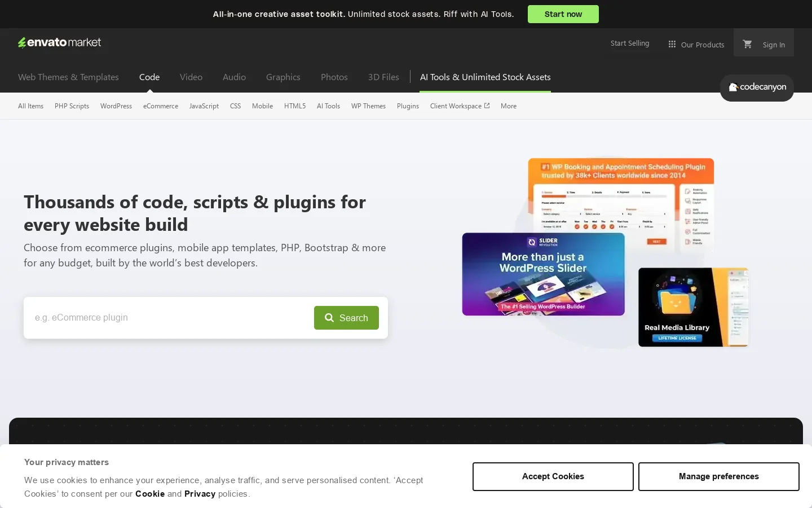Open Web Themes & Templates tab
Screen dimensions: 812x508
click(68, 77)
